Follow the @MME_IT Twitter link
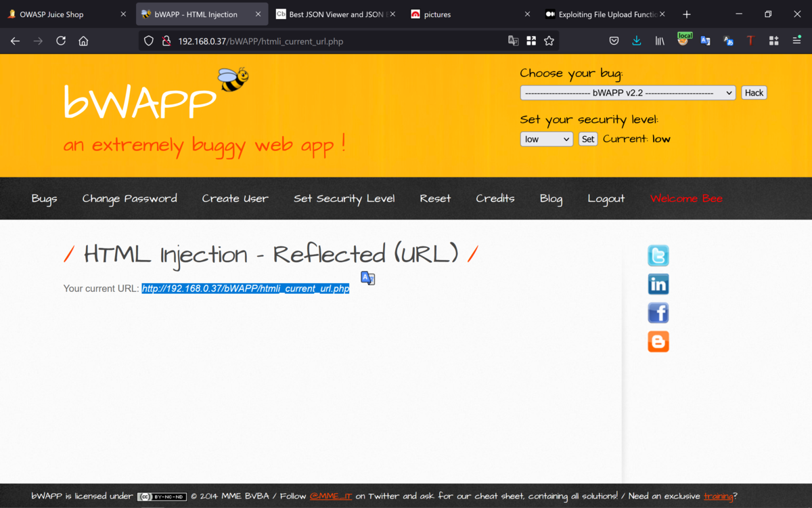This screenshot has width=812, height=508. click(331, 496)
